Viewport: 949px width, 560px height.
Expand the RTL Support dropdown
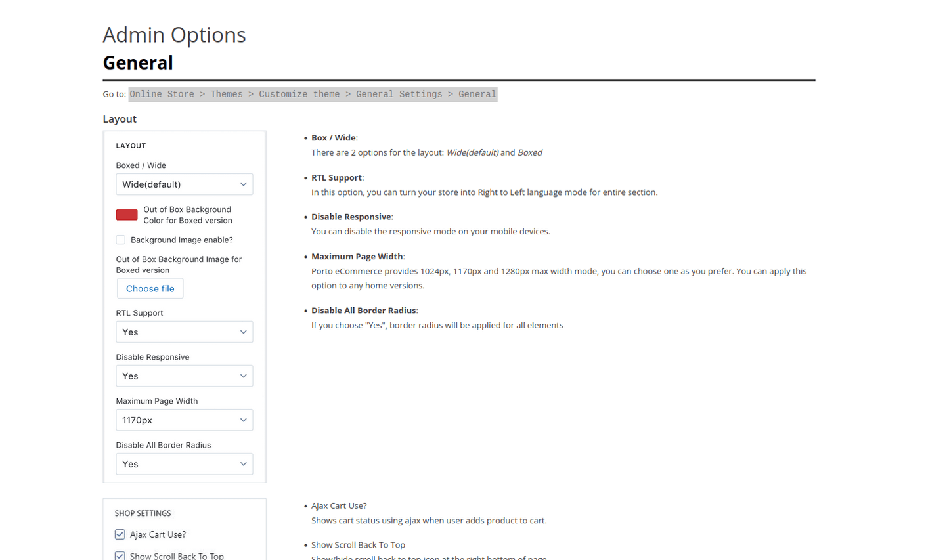(x=184, y=332)
